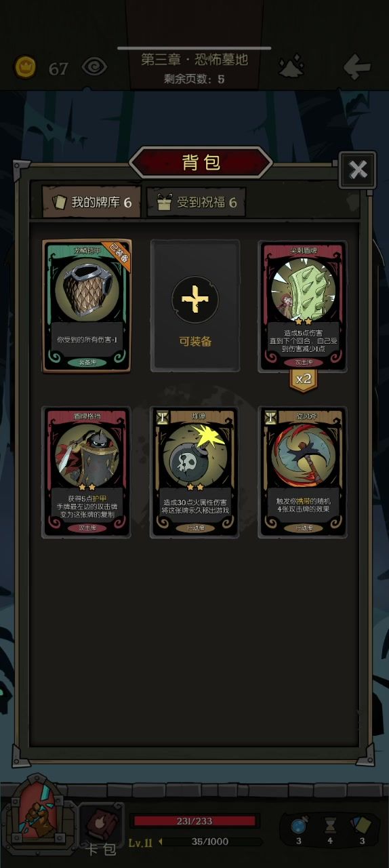
Task: Select the equipped 龙鳞铠甲 armor card
Action: (87, 307)
